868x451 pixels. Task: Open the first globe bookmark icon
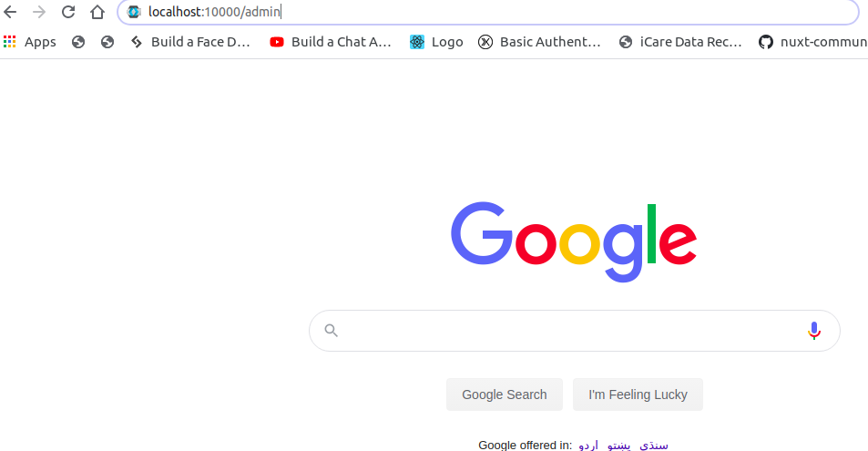coord(78,42)
